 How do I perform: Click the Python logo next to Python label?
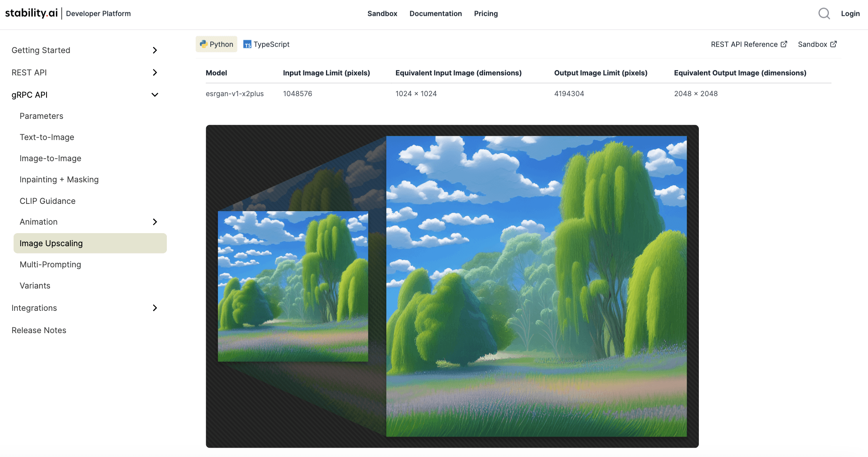[x=204, y=44]
